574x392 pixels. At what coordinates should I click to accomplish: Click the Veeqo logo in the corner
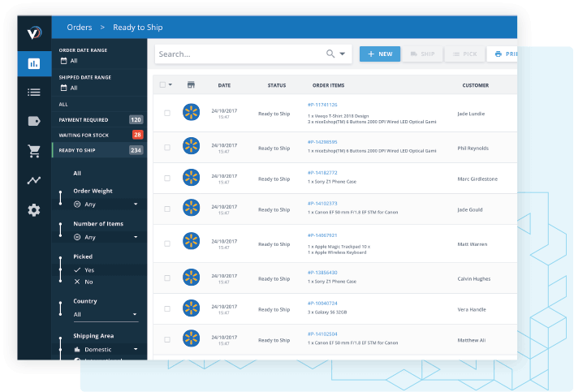point(33,33)
